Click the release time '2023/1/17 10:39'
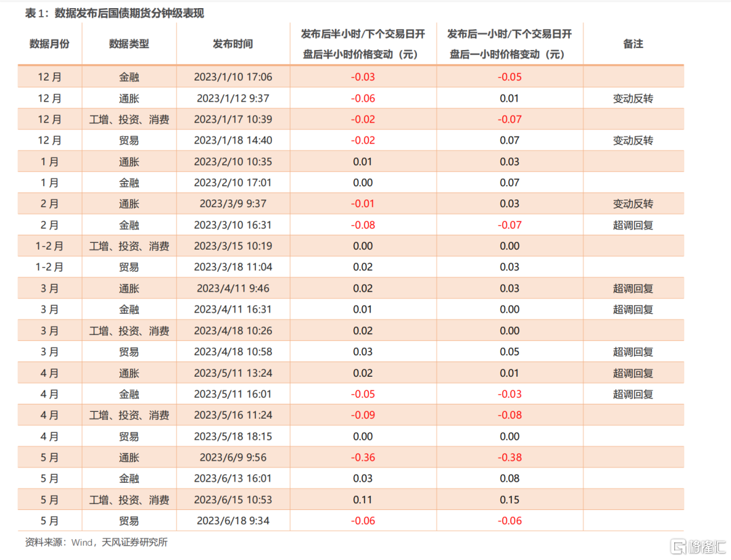Viewport: 731px width, 560px height. (233, 119)
